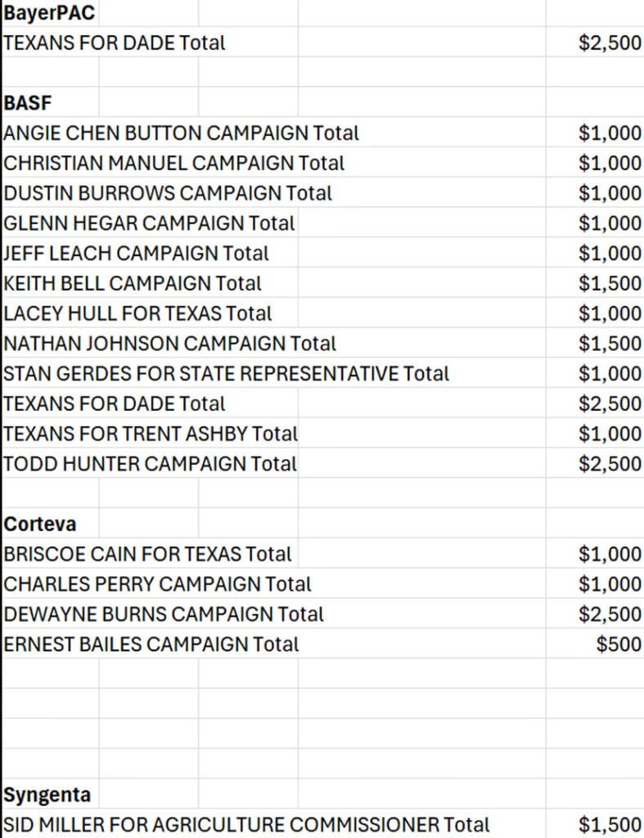
Task: Click the BRISCOE CAIN FOR TEXAS Total cell
Action: [147, 554]
